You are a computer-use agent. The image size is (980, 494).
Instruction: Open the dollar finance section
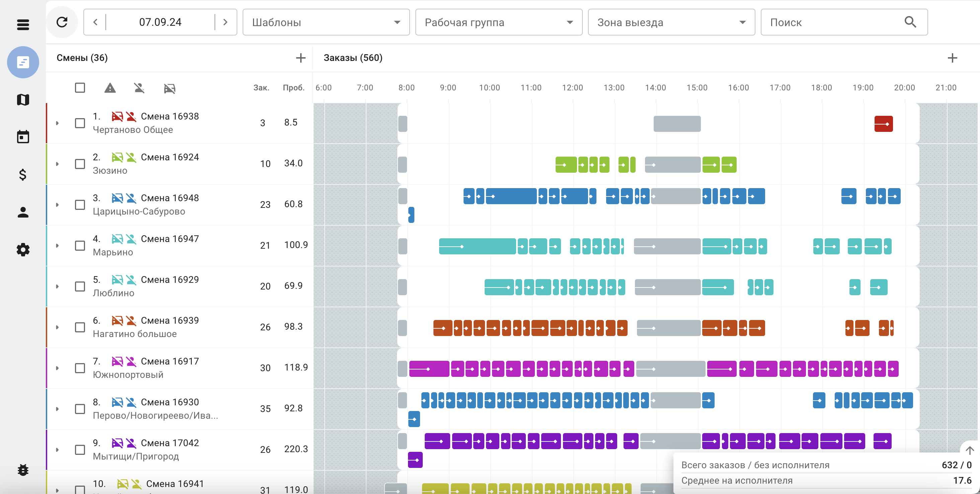[x=23, y=175]
